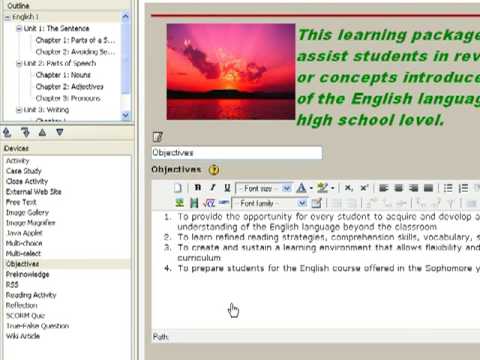Apply text color with the A icon
The width and height of the screenshot is (480, 360).
301,188
